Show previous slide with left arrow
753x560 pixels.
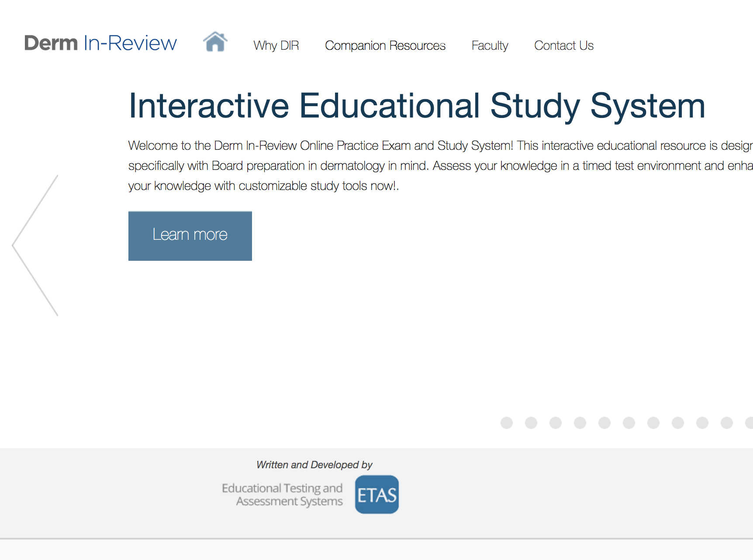tap(35, 245)
